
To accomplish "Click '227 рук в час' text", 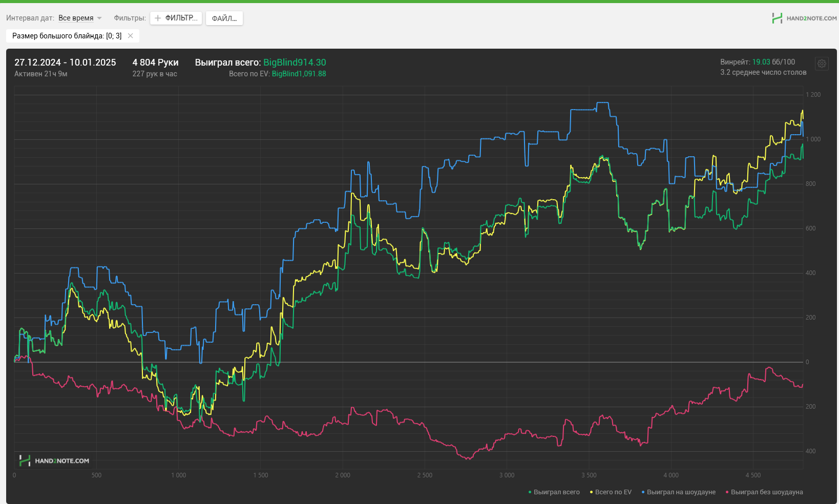I will (155, 74).
